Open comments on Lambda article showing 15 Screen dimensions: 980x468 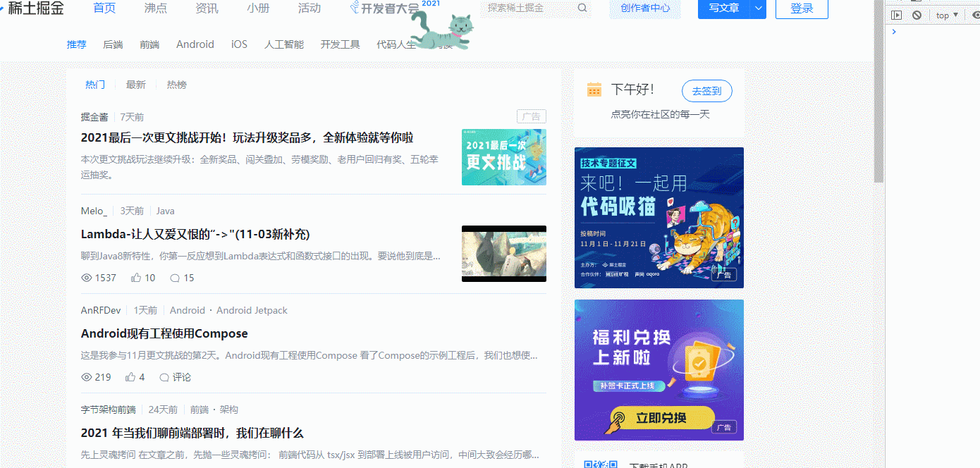(x=175, y=278)
